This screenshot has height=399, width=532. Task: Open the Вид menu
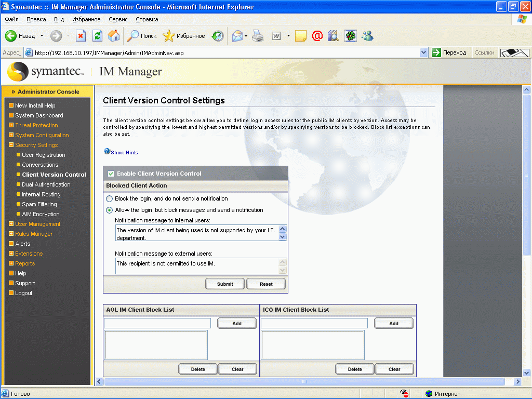(59, 19)
